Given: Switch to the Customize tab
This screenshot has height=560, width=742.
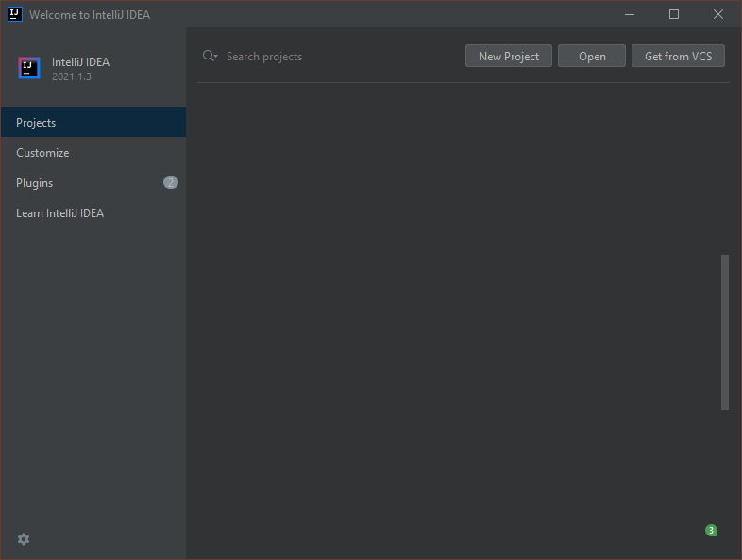Looking at the screenshot, I should (93, 152).
